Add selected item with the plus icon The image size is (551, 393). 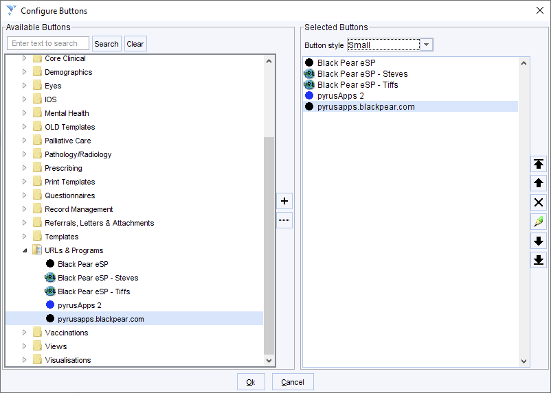point(284,201)
